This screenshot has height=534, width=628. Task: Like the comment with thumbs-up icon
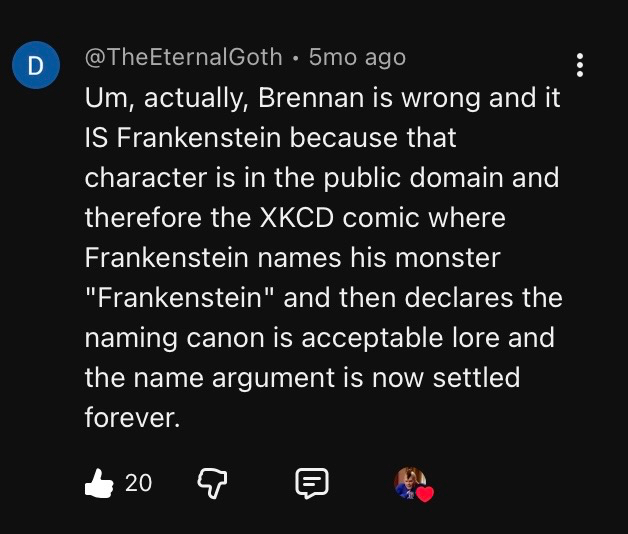pos(100,483)
